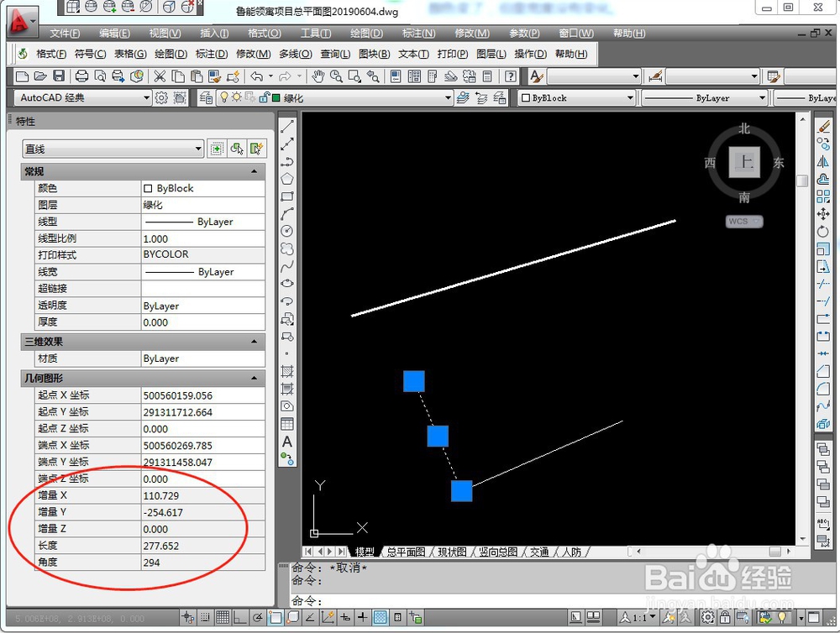This screenshot has height=633, width=840.
Task: Switch to the 交通 layout tab
Action: [x=539, y=552]
